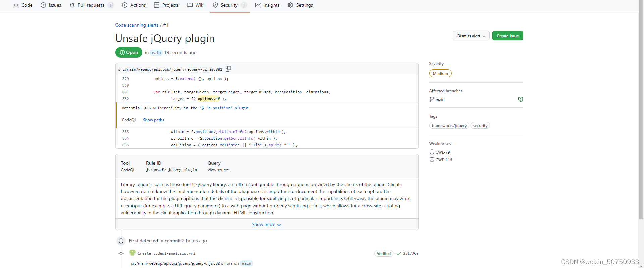The height and width of the screenshot is (268, 644).
Task: Click the Wiki book icon
Action: [x=190, y=5]
